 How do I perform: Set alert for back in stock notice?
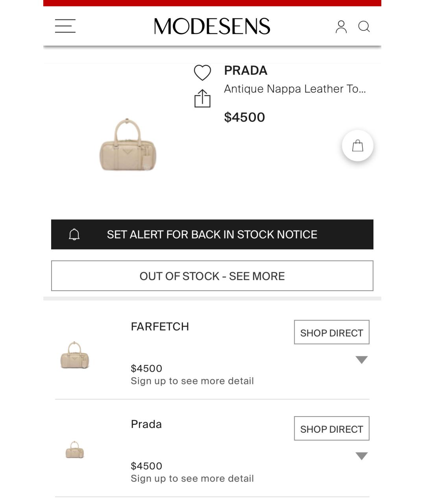pos(212,234)
